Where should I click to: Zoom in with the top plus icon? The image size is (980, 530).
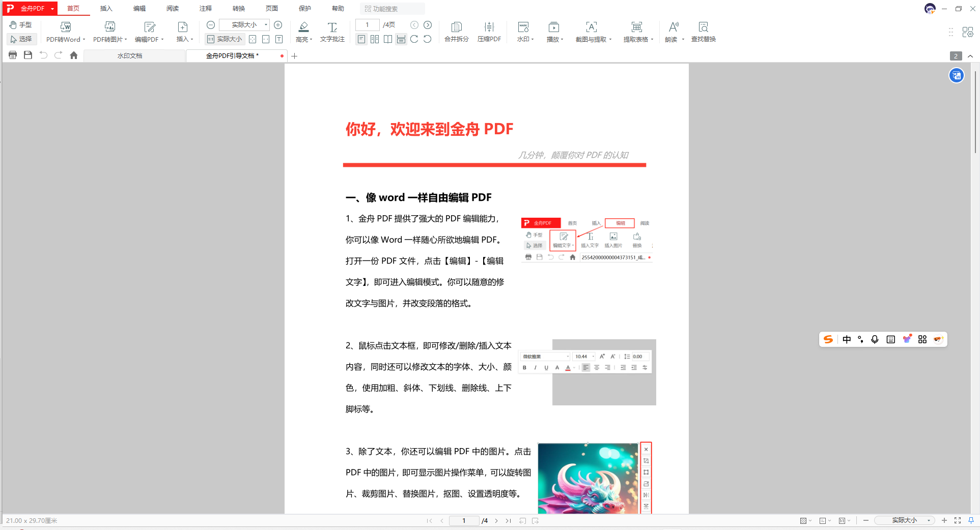coord(278,25)
